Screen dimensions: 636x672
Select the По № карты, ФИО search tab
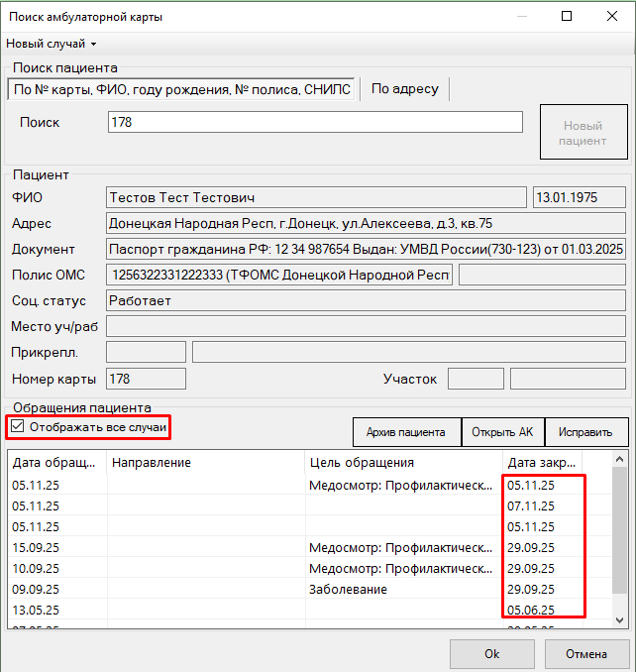pyautogui.click(x=181, y=89)
